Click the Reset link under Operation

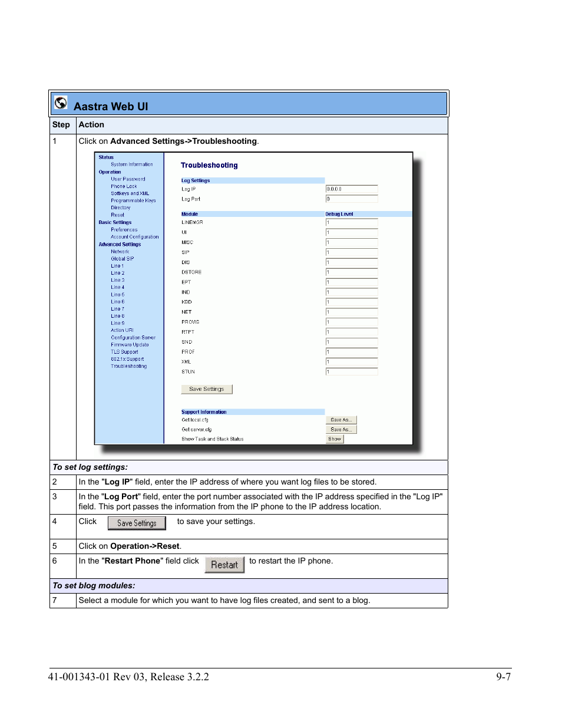click(117, 215)
